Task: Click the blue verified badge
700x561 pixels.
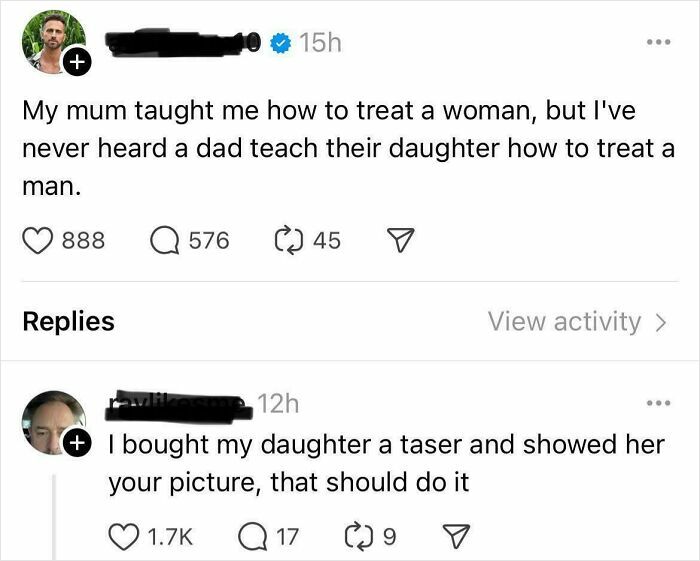Action: click(x=283, y=44)
